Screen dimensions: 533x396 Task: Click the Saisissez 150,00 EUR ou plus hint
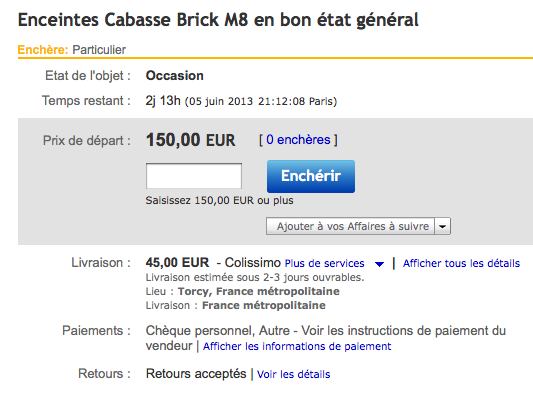point(219,201)
